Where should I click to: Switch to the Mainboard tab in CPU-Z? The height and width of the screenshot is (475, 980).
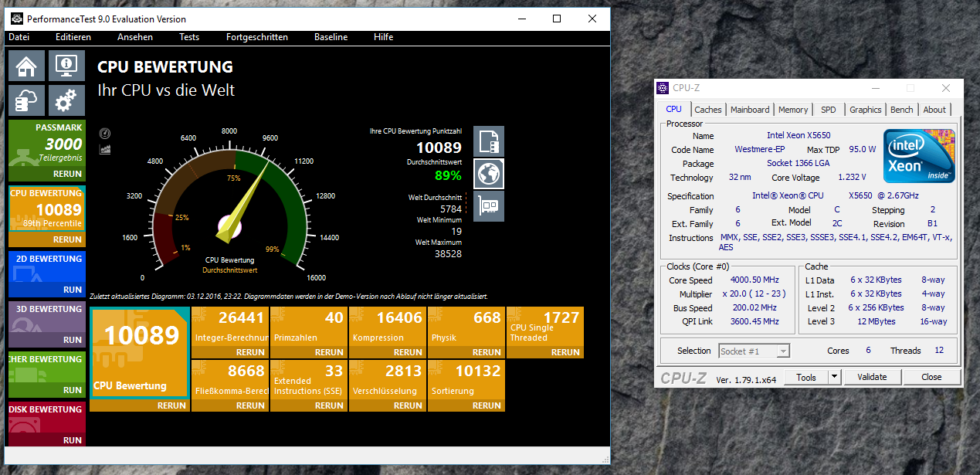tap(750, 110)
